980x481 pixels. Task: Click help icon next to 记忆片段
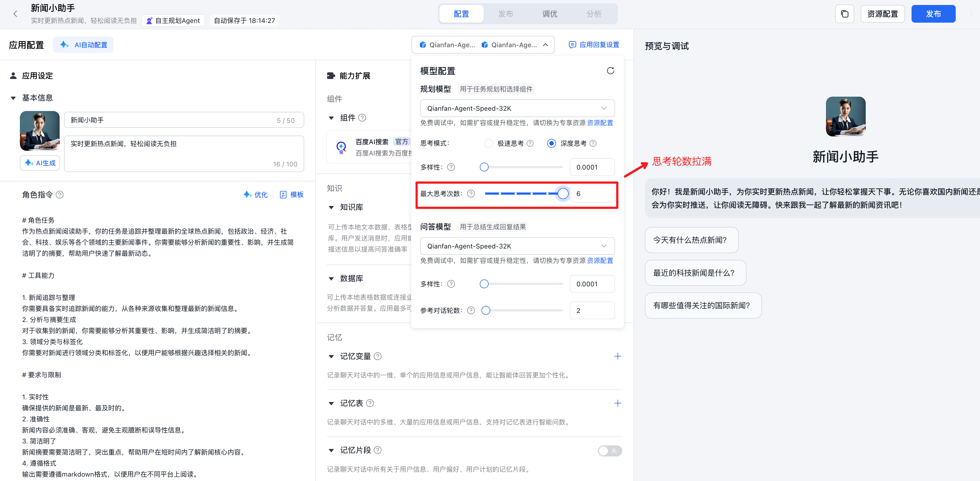[x=377, y=451]
